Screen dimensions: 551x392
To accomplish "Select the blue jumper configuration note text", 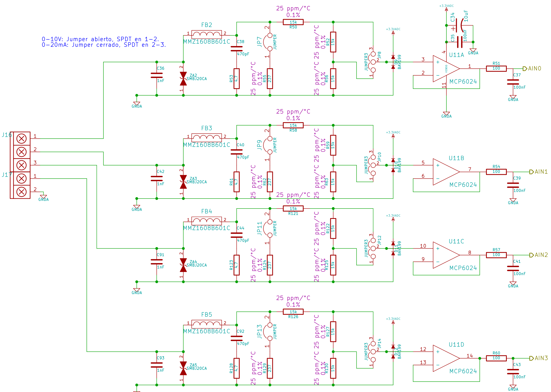I will 104,42.
